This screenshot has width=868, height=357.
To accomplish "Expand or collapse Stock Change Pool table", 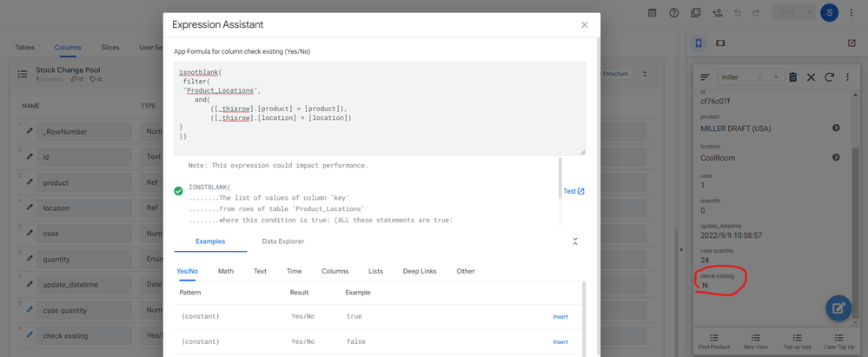I will click(644, 74).
